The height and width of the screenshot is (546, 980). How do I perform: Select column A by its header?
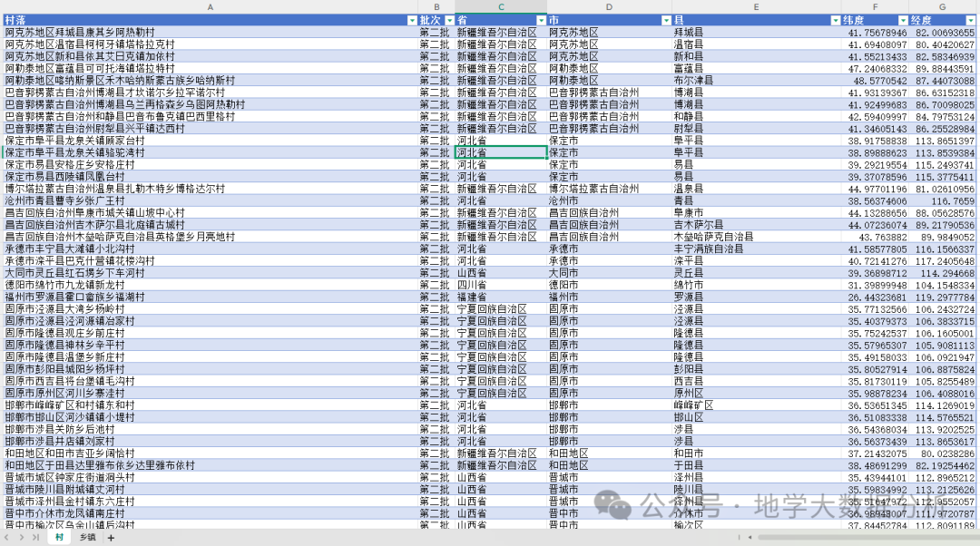tap(210, 7)
